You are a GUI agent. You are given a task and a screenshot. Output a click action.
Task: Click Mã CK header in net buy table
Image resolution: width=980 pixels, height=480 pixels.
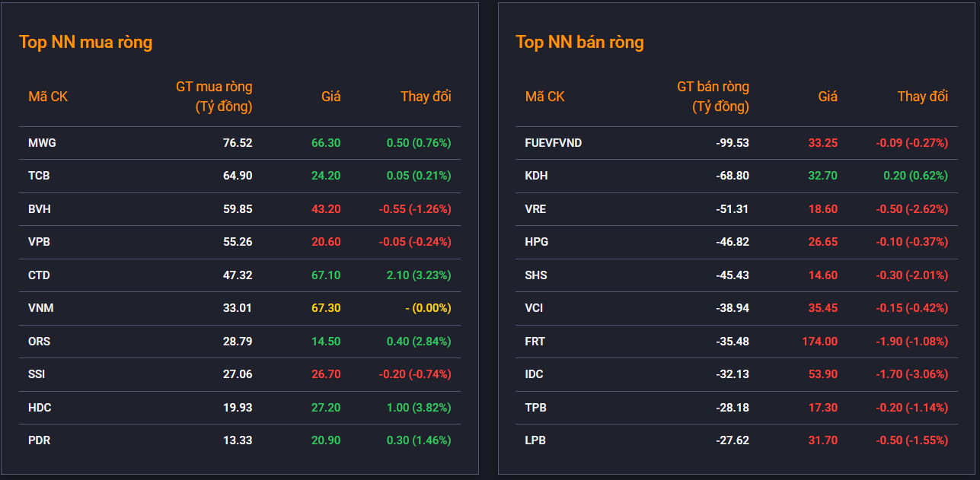click(48, 97)
